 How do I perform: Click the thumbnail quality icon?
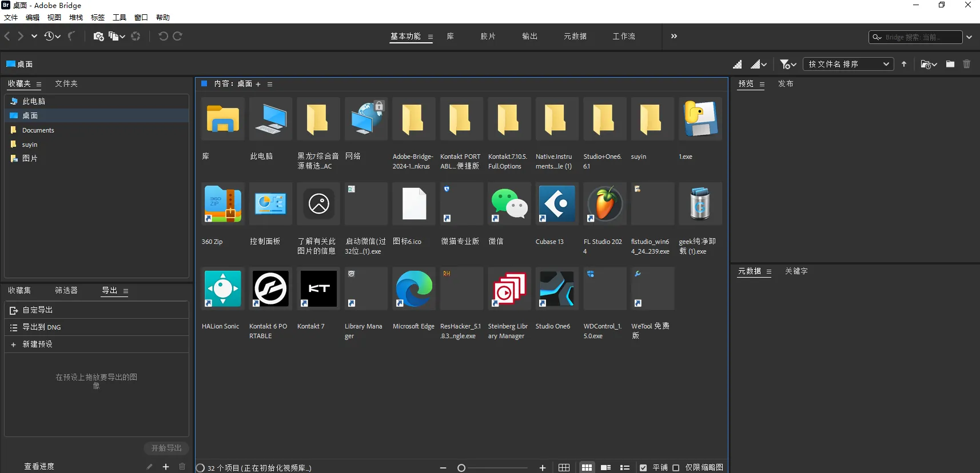coord(738,64)
